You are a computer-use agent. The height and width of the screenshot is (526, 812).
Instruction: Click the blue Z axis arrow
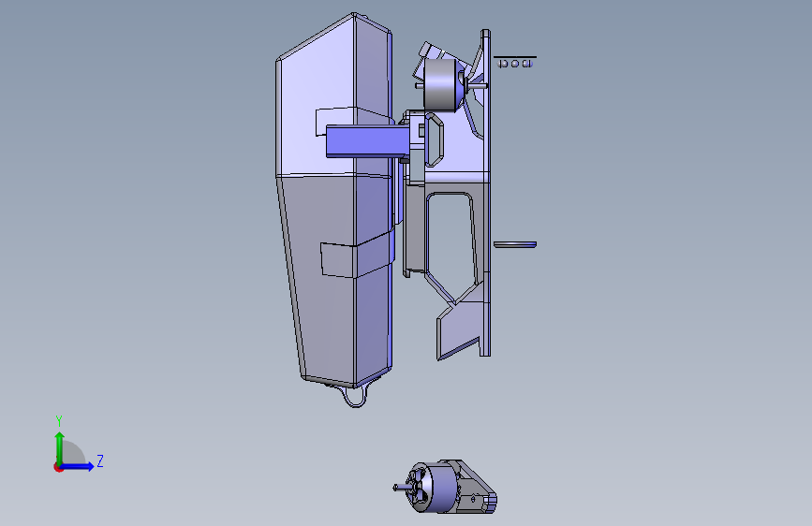[78, 466]
